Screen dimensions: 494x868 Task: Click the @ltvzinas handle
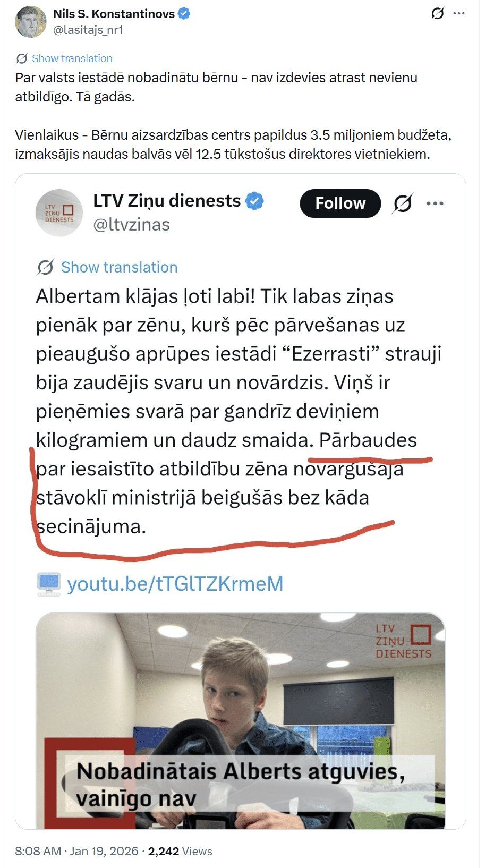[x=132, y=225]
